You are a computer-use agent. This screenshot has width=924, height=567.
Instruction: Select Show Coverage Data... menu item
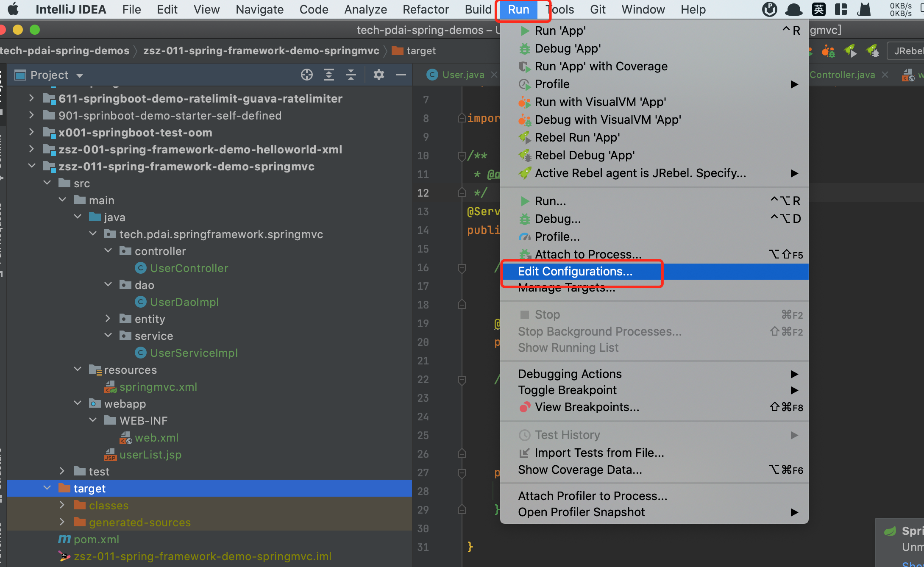(x=654, y=470)
